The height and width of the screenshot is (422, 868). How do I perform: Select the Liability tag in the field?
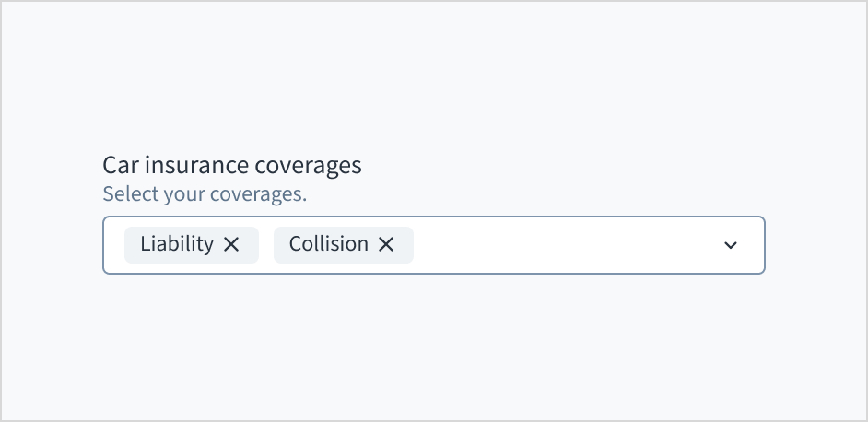click(x=177, y=244)
